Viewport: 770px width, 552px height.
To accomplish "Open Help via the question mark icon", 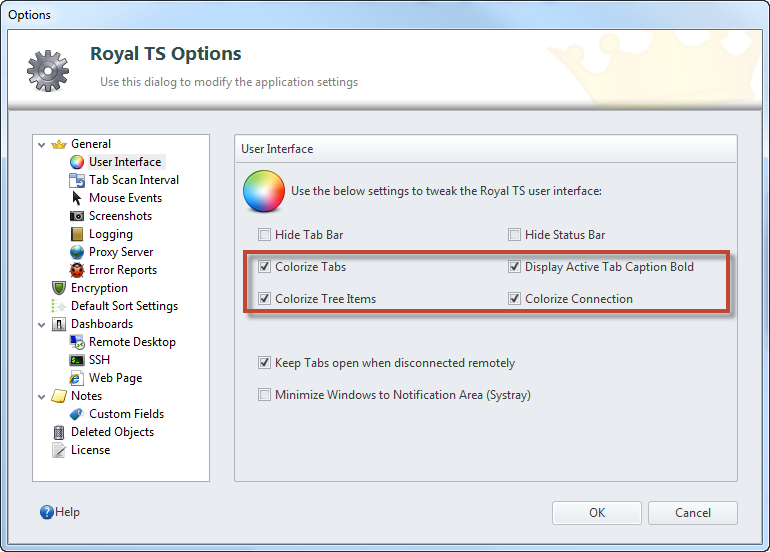I will pos(47,512).
